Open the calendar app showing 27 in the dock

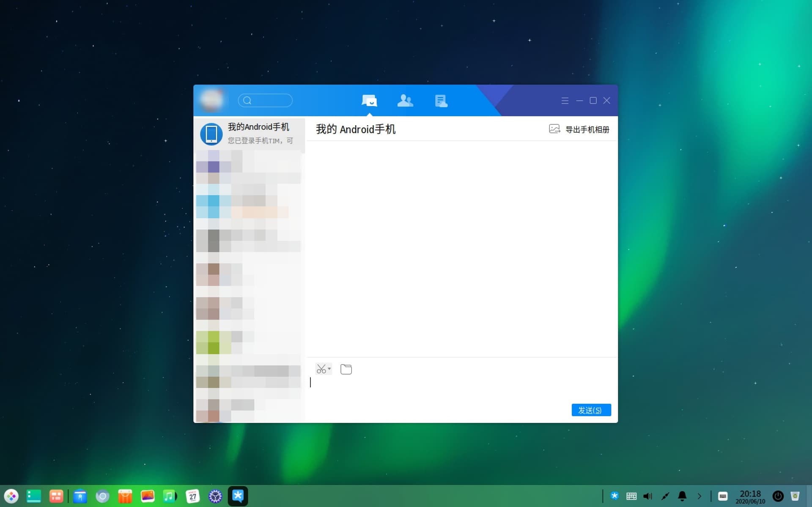(192, 496)
